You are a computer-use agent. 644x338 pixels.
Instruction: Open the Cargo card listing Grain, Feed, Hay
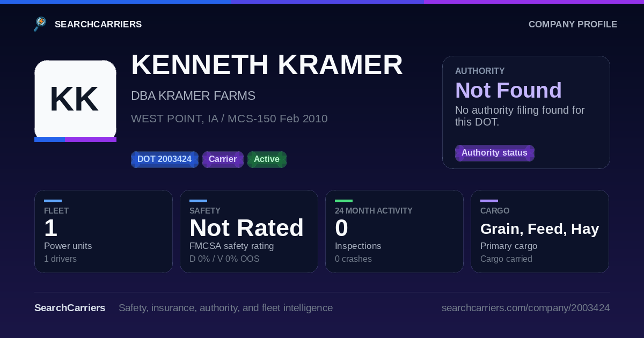point(540,231)
